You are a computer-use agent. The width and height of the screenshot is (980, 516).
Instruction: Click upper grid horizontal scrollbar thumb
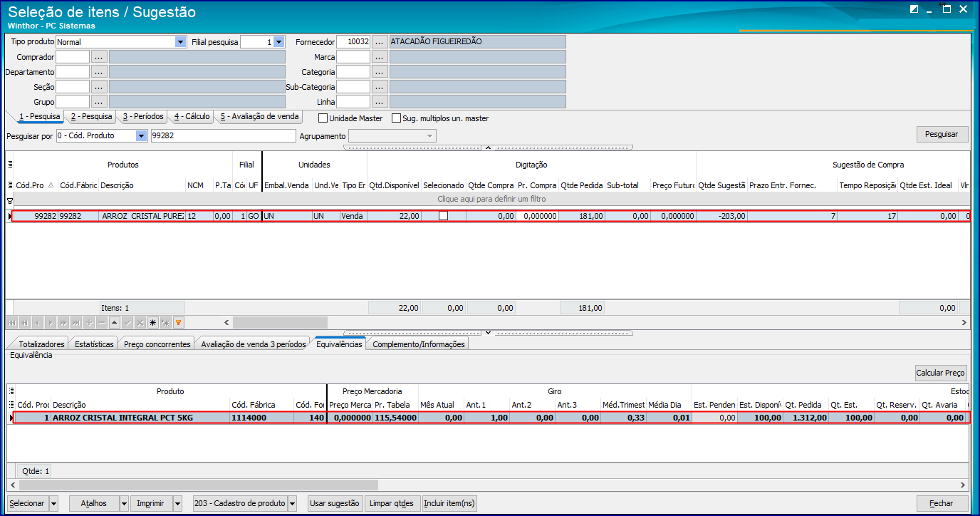(280, 323)
